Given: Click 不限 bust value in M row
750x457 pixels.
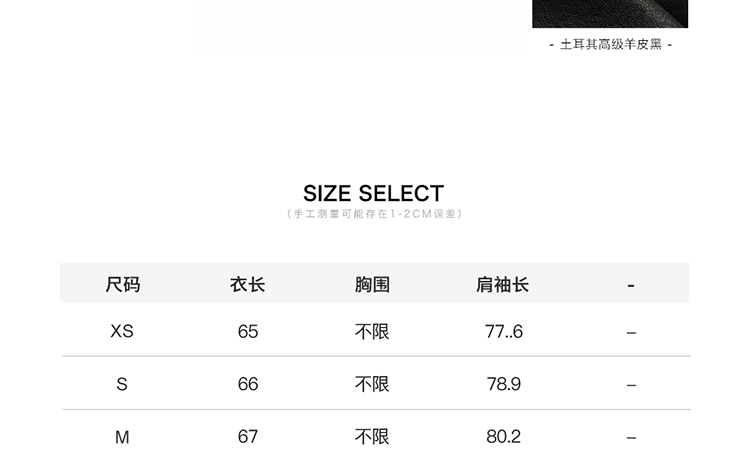Looking at the screenshot, I should (x=372, y=437).
